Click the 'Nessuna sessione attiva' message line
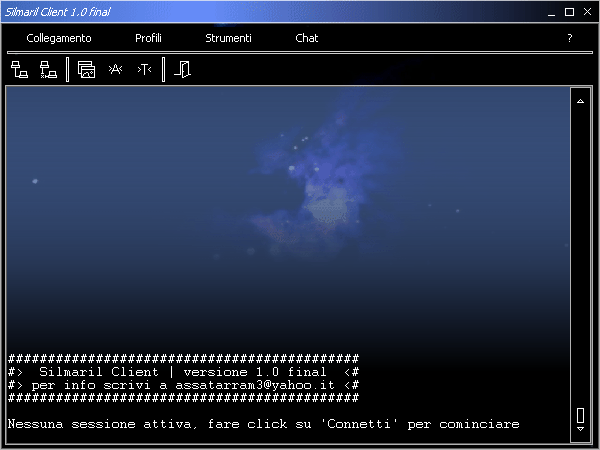This screenshot has width=600, height=450. tap(264, 424)
